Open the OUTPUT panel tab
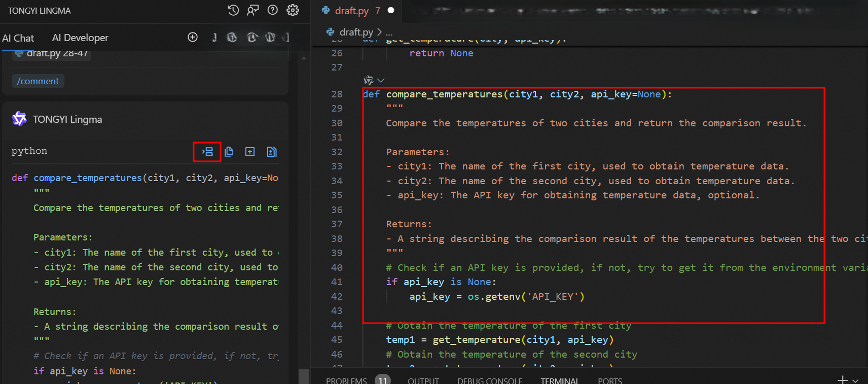 (x=423, y=380)
